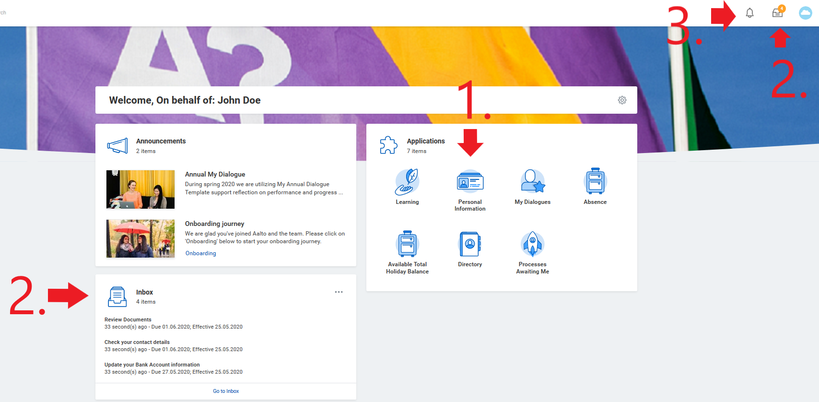Open the Absence application icon

pos(596,182)
